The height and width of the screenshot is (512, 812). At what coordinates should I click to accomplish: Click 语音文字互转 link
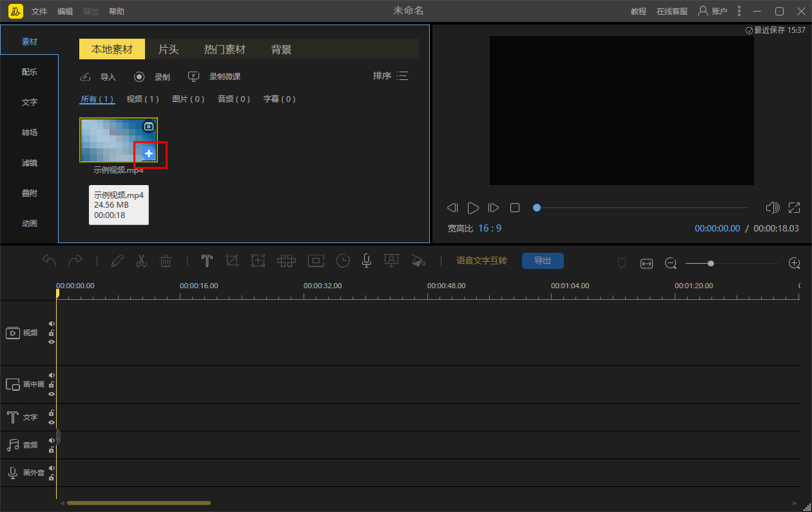[x=481, y=261]
